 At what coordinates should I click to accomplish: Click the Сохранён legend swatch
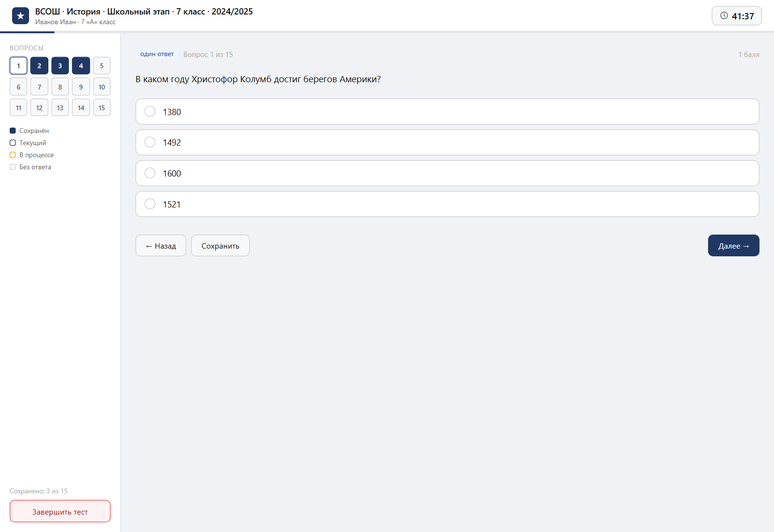coord(13,131)
